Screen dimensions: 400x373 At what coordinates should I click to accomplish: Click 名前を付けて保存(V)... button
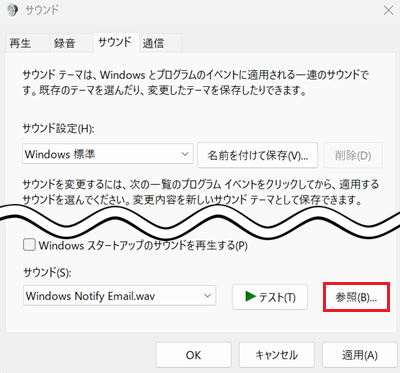[x=257, y=155]
